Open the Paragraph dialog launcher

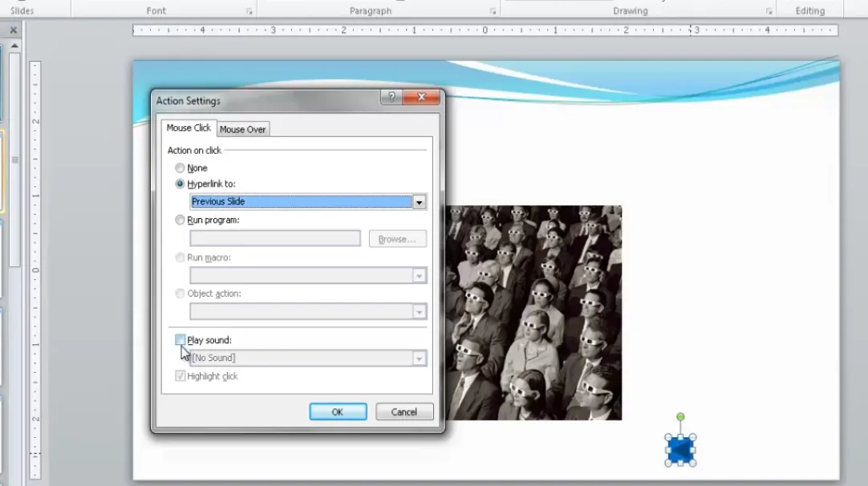click(x=493, y=11)
